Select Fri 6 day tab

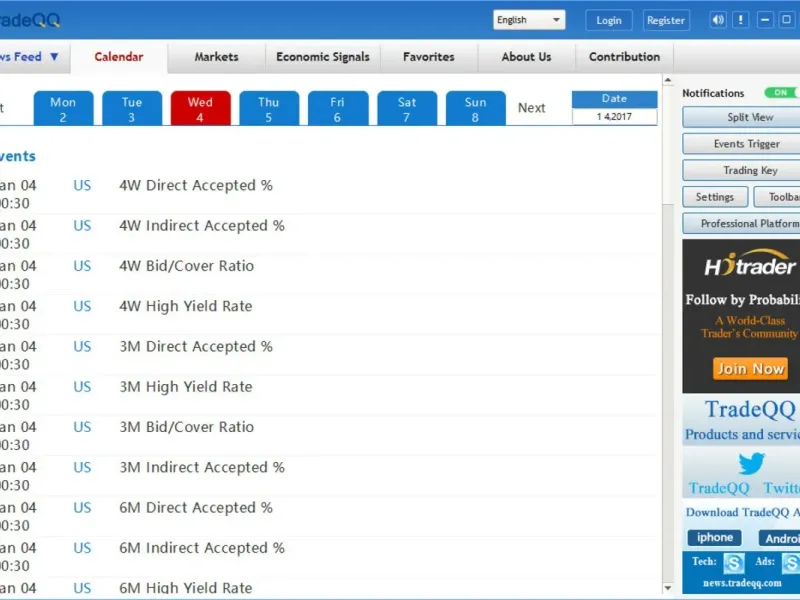tap(338, 109)
